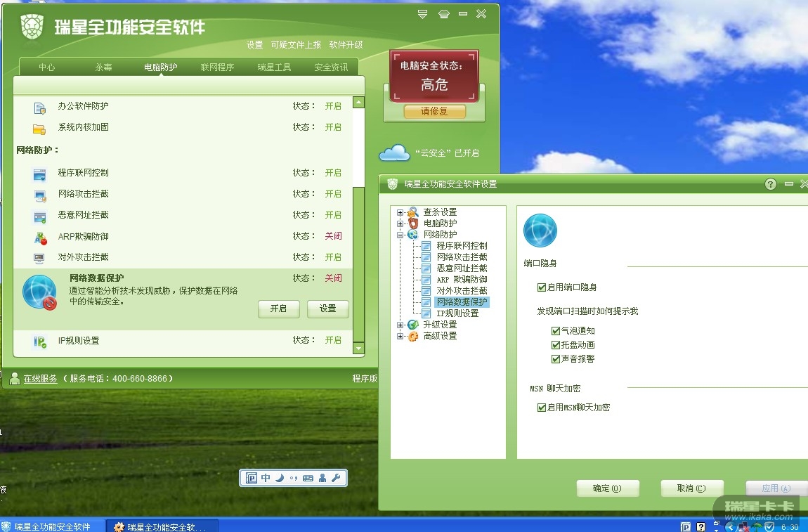Click the 网络攻击拦截 row icon
Screen dimensions: 808x532
pyautogui.click(x=39, y=196)
